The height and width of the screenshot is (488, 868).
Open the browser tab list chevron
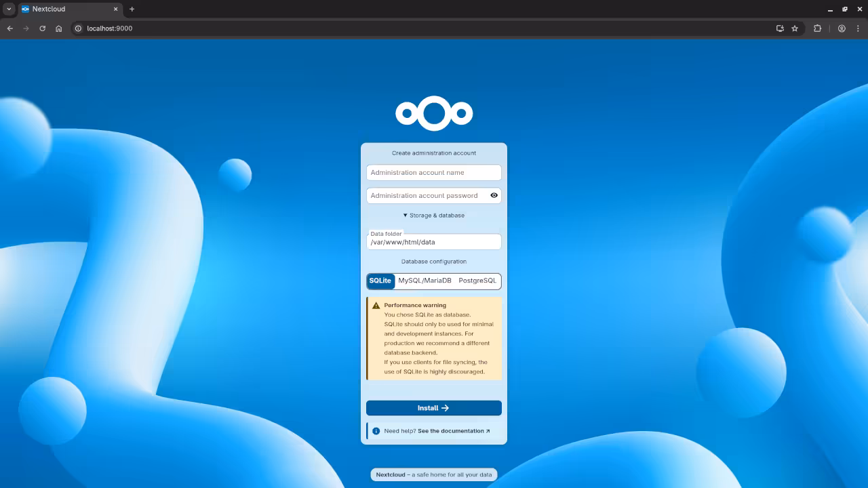pos(8,9)
